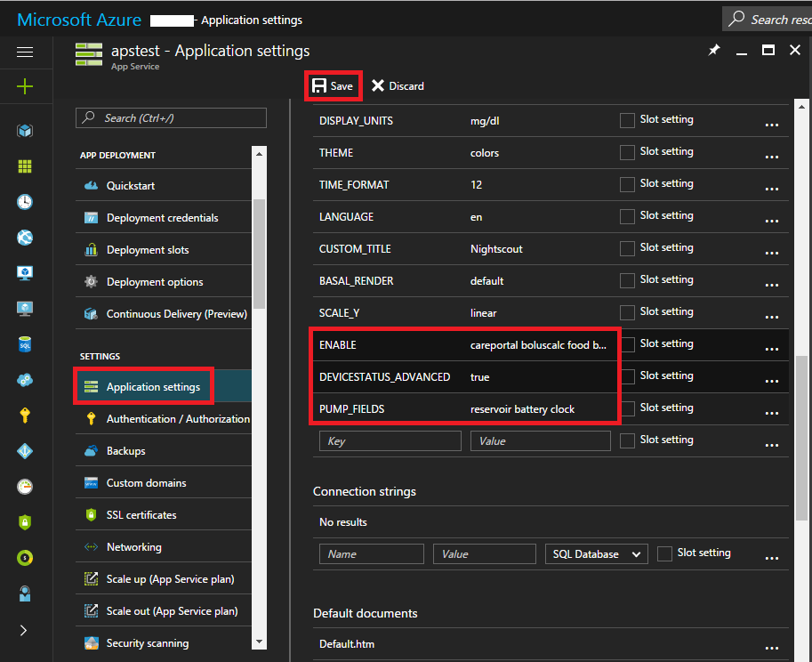
Task: Open the gauge Monitor sidebar icon
Action: [x=25, y=487]
